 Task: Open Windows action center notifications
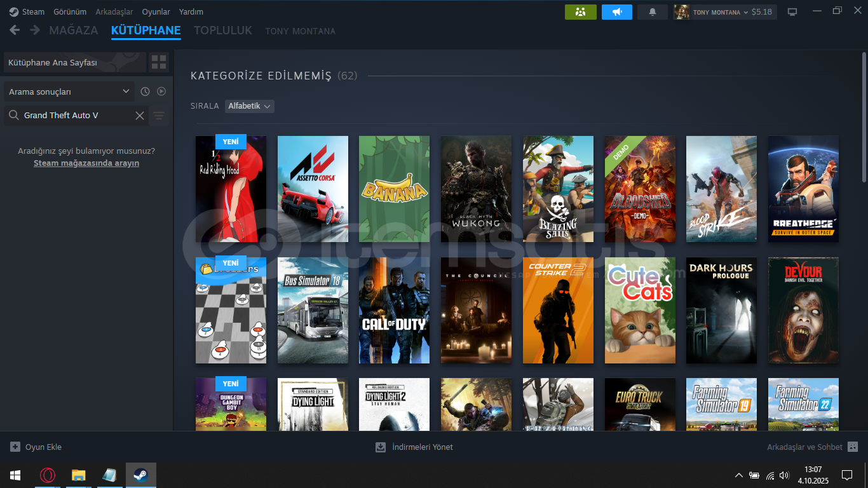click(x=846, y=475)
